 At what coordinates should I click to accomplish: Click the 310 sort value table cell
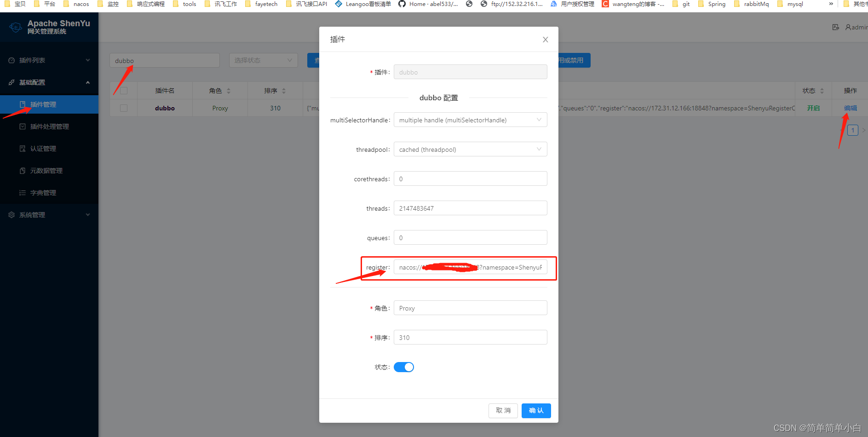[x=275, y=108]
